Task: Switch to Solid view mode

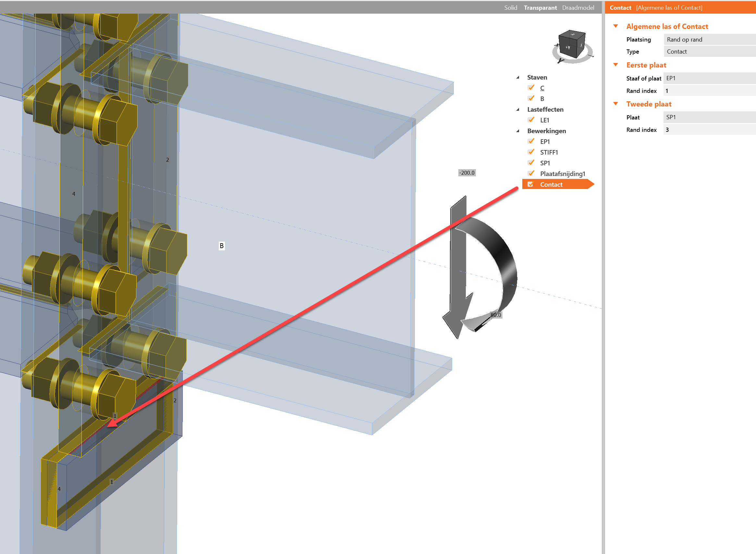Action: point(510,8)
